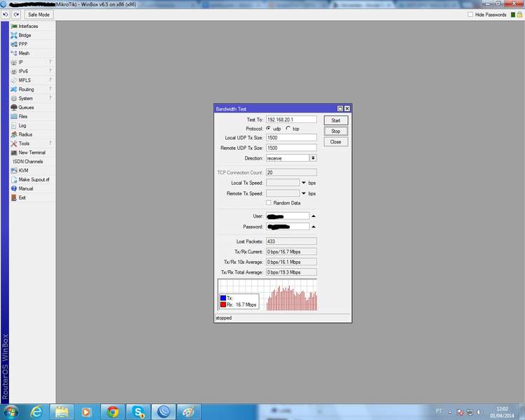
Task: Expand the IPv6 submenu arrow
Action: pos(50,71)
